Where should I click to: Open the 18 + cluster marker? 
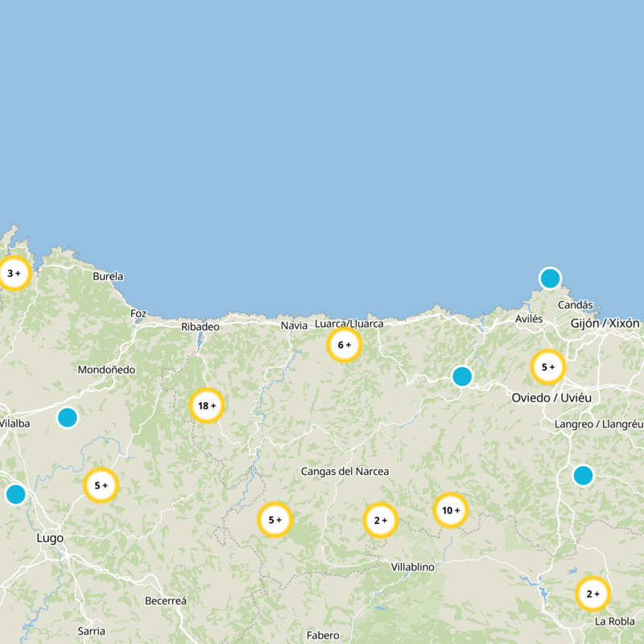[x=207, y=406]
